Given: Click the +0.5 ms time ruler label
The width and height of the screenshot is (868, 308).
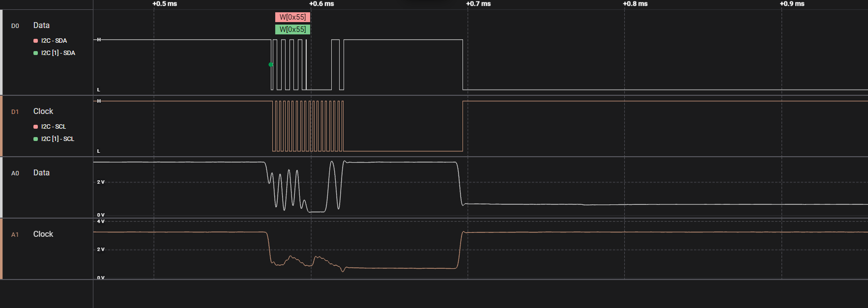Looking at the screenshot, I should (165, 4).
